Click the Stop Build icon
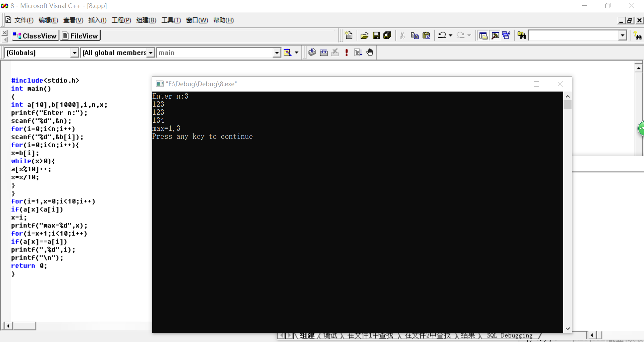Image resolution: width=644 pixels, height=342 pixels. (335, 52)
